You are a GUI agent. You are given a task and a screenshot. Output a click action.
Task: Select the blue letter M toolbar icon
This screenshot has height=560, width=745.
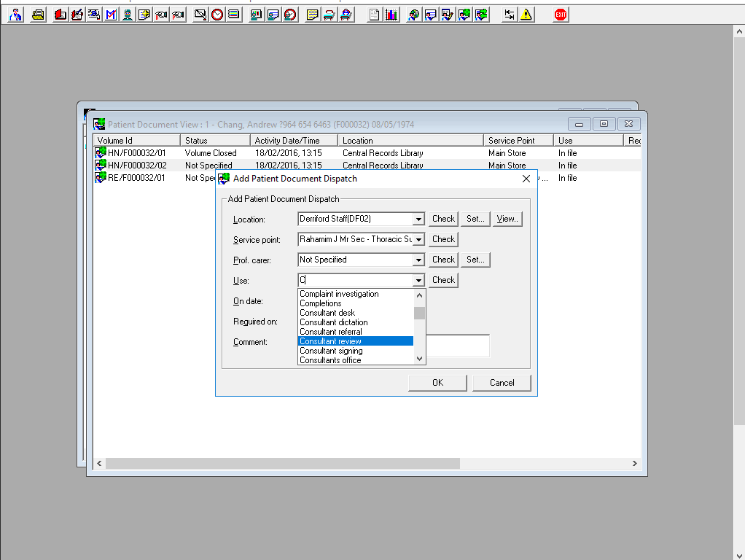111,15
